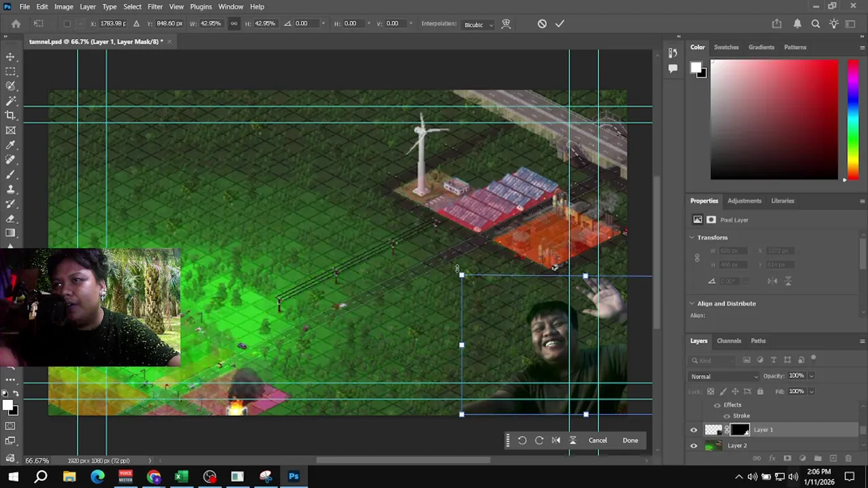Open the Layers panel menu
The image size is (868, 488).
(862, 341)
